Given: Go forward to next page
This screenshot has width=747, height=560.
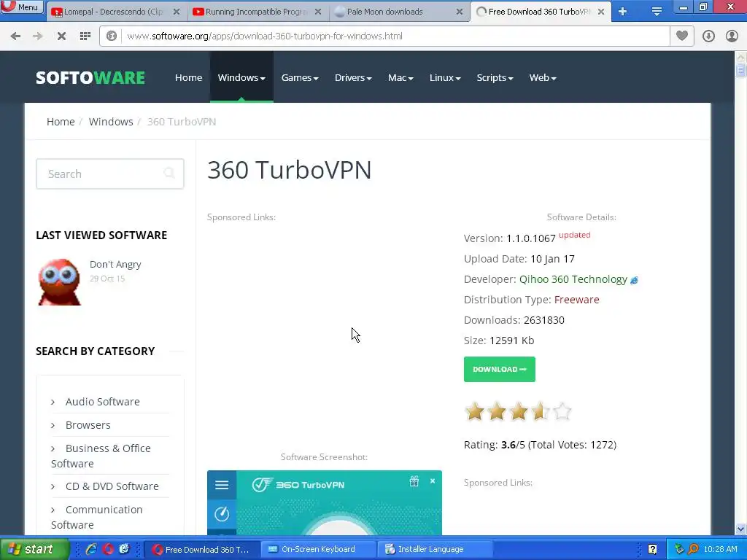Looking at the screenshot, I should [38, 36].
